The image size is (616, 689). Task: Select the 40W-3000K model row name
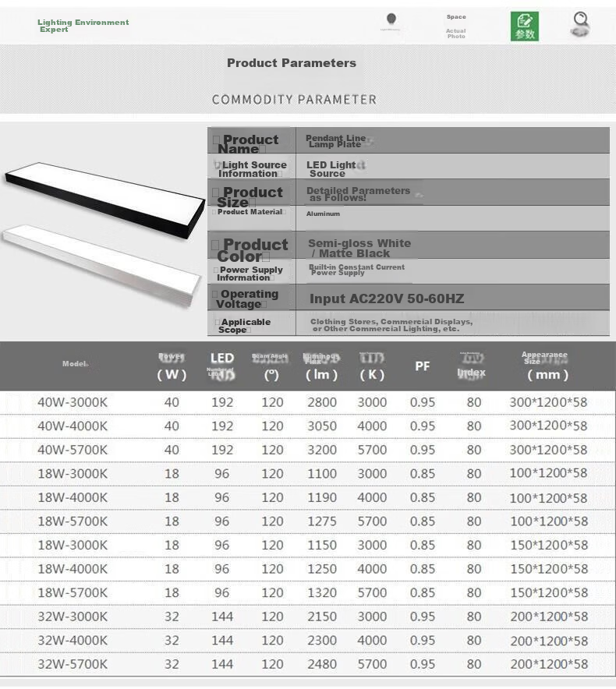(x=73, y=402)
